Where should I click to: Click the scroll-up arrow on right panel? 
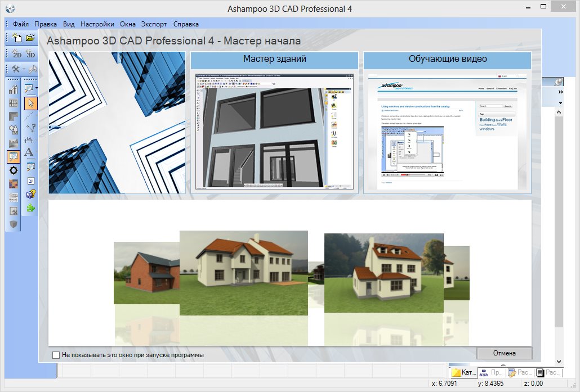point(559,112)
